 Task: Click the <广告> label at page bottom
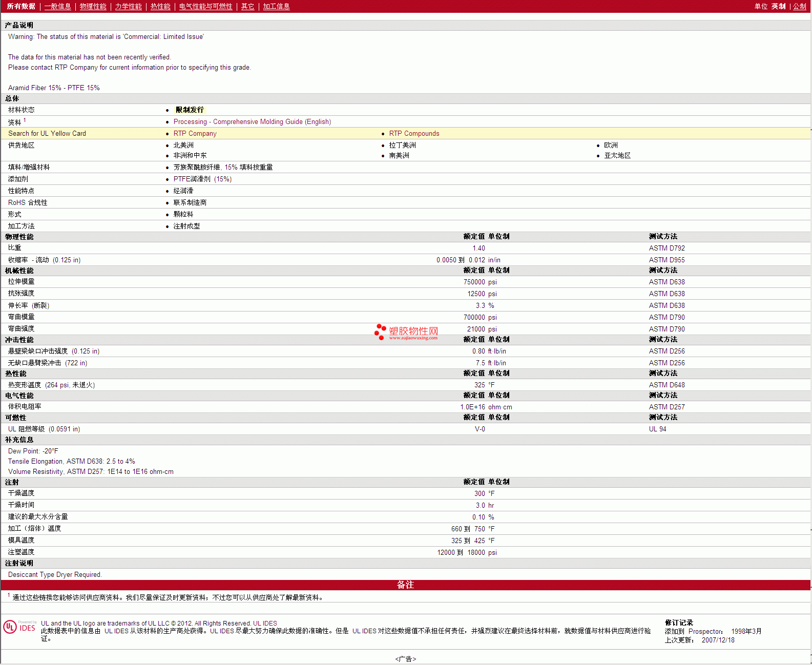405,659
